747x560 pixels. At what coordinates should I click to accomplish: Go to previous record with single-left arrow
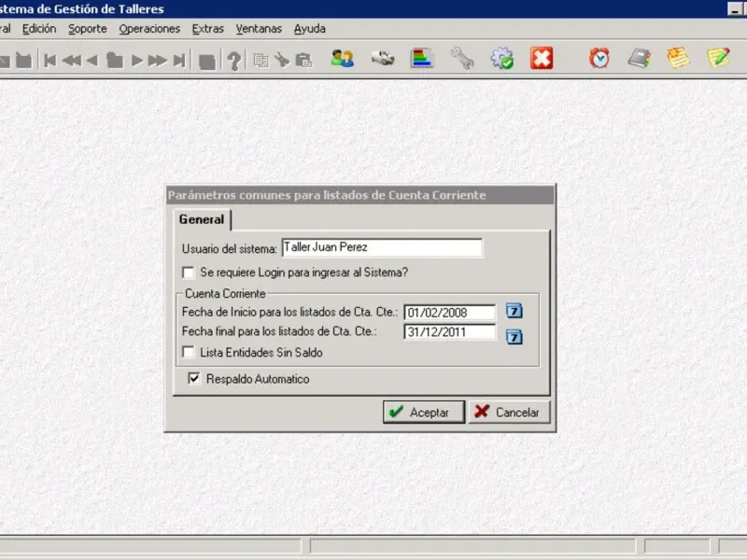92,61
